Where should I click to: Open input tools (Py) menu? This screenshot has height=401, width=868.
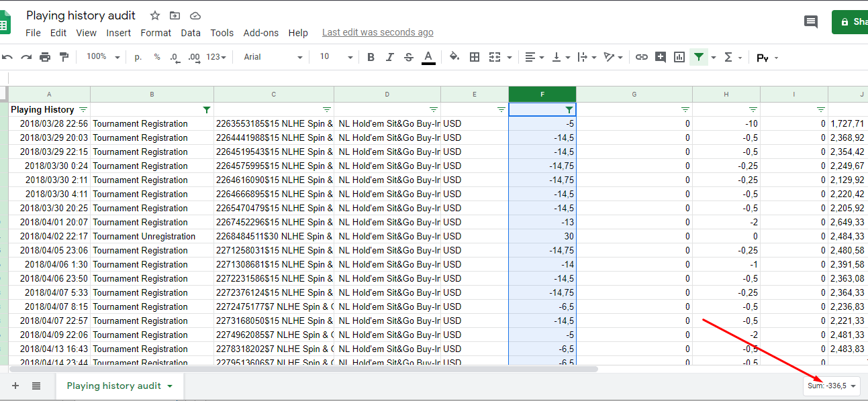[x=767, y=58]
